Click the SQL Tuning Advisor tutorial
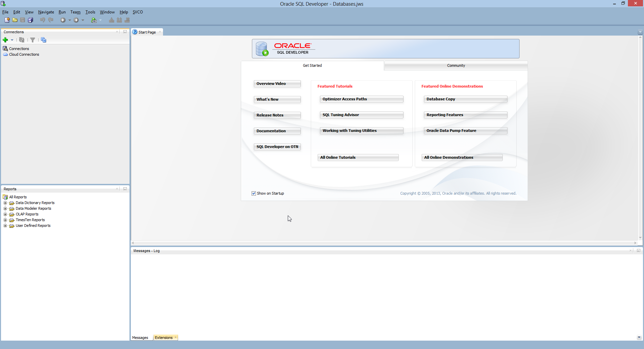 pyautogui.click(x=361, y=115)
